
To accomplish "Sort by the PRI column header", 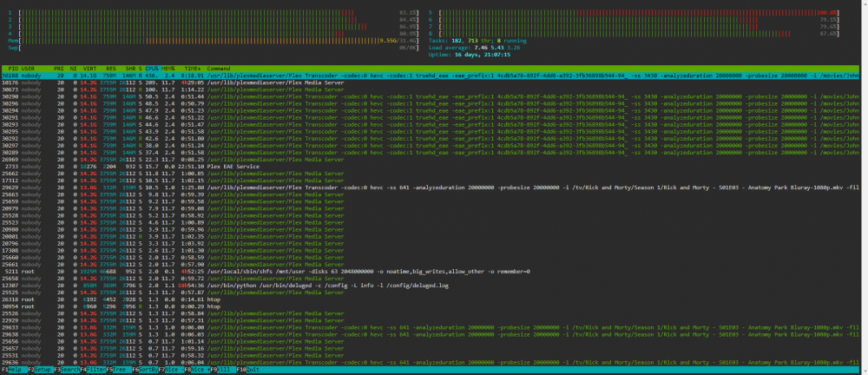I will (59, 68).
